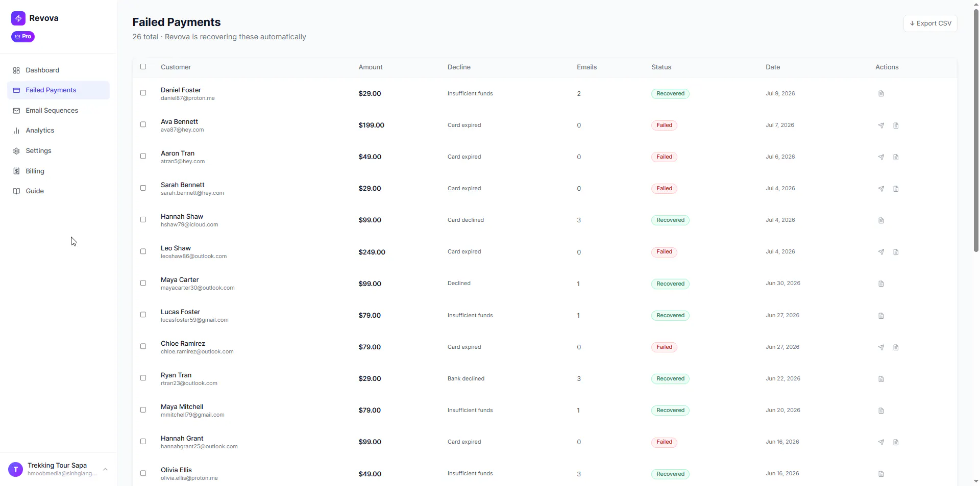Tick the Maya Carter checkbox

(143, 284)
